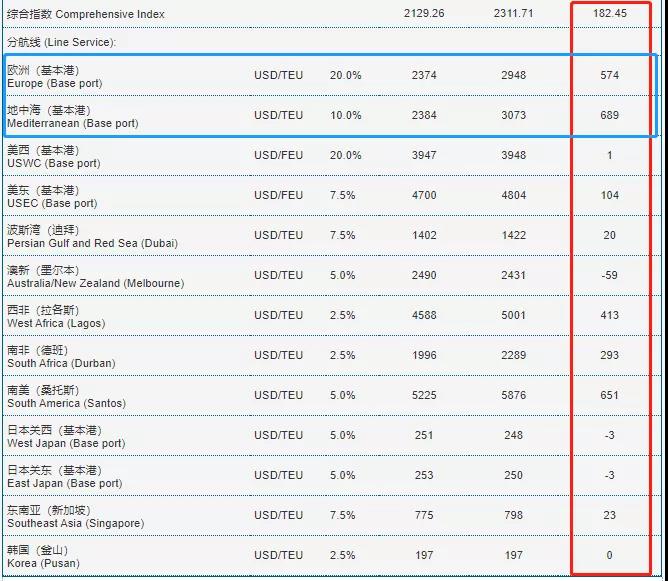Click USD/FEU unit in the USEC row

pyautogui.click(x=278, y=195)
